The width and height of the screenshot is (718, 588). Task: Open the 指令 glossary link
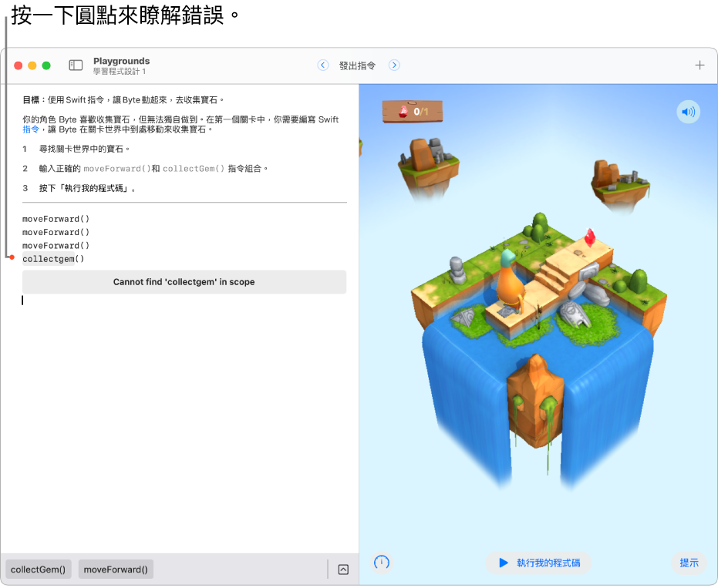pyautogui.click(x=31, y=129)
